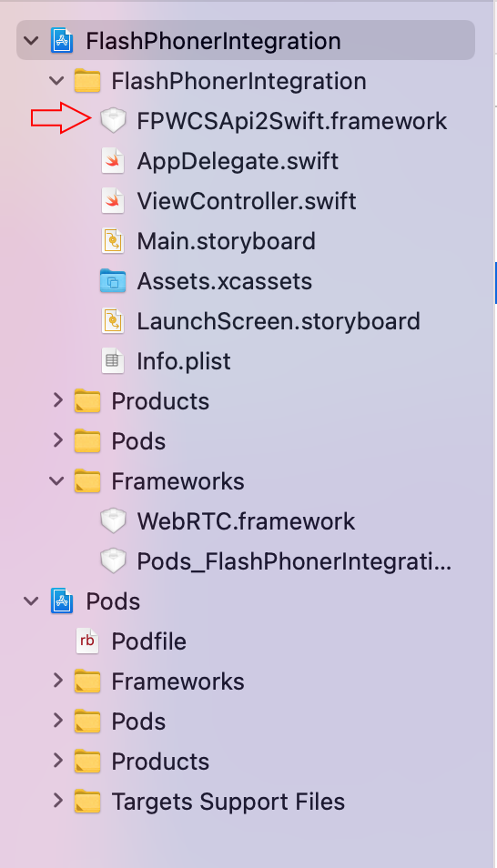Select the FlashPhonerIntegration project name row

pos(246,40)
